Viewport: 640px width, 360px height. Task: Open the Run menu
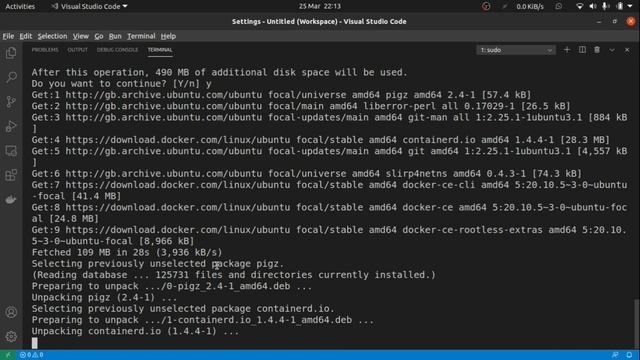tap(115, 36)
